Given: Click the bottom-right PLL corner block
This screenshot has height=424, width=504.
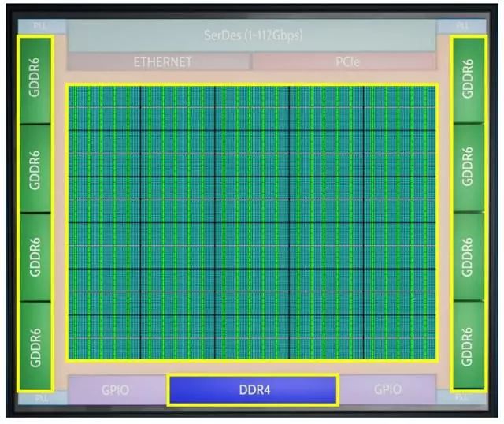Looking at the screenshot, I should coord(470,399).
